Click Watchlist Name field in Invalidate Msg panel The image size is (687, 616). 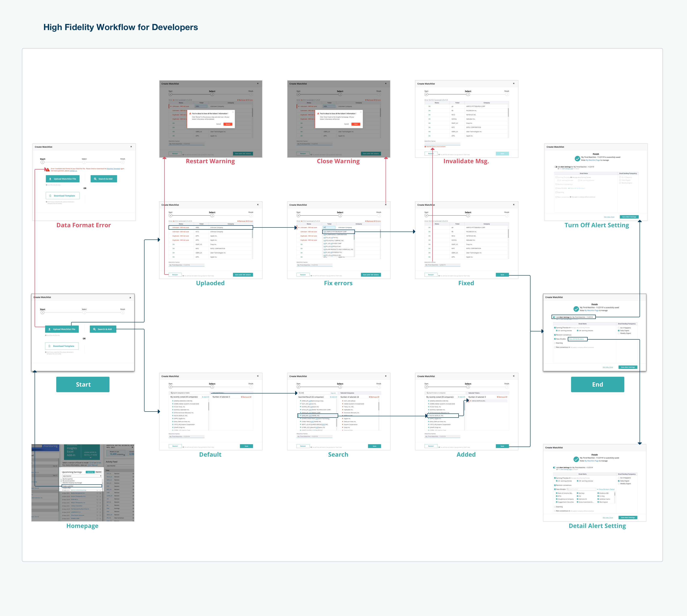pyautogui.click(x=442, y=144)
